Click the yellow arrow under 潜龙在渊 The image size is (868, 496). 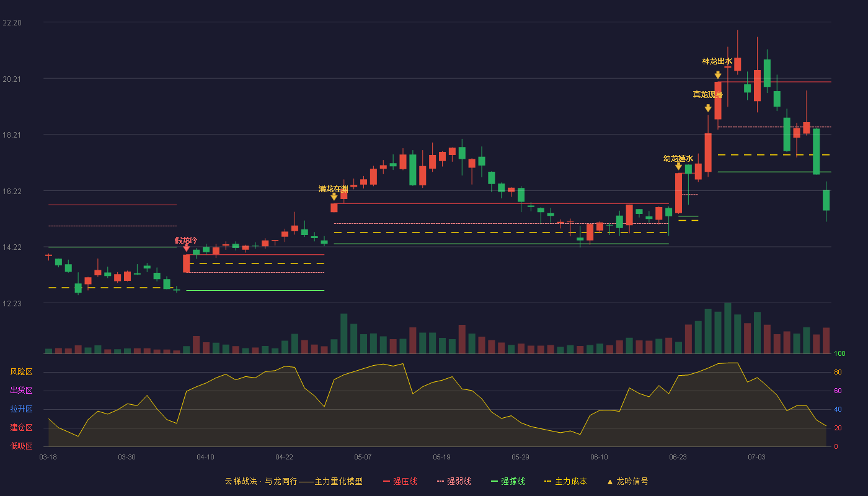pyautogui.click(x=334, y=197)
